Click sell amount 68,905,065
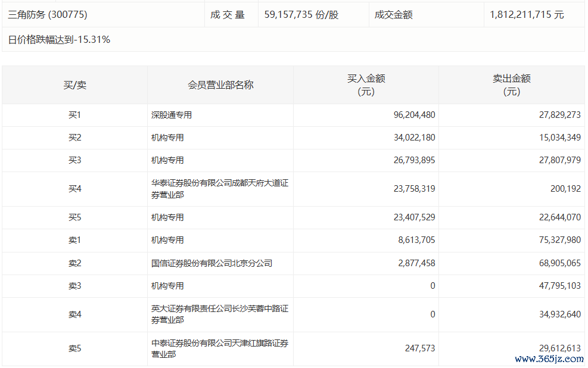The width and height of the screenshot is (588, 368). 560,263
